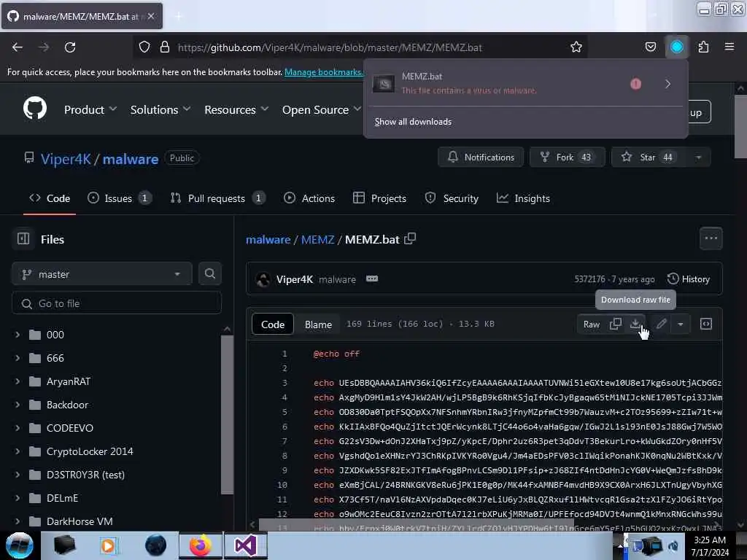Viewport: 747px width, 560px height.
Task: Open a new browser tab
Action: (178, 16)
